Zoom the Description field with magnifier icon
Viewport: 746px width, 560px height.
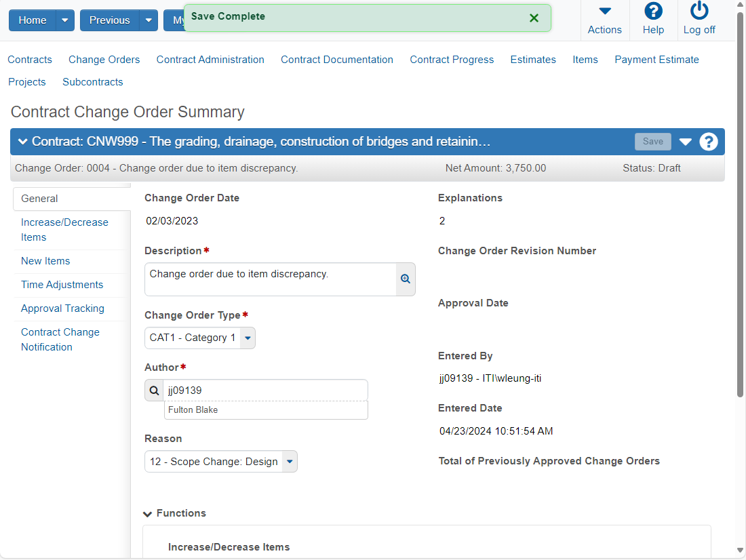click(x=406, y=279)
